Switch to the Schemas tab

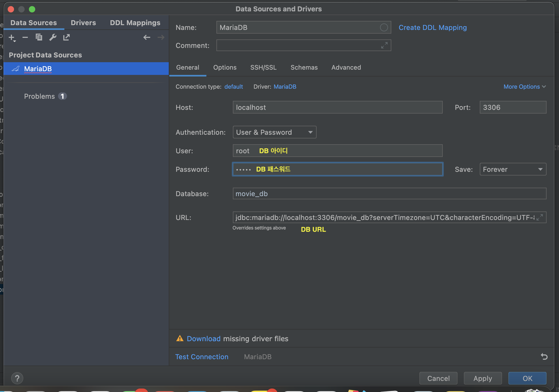pos(304,67)
